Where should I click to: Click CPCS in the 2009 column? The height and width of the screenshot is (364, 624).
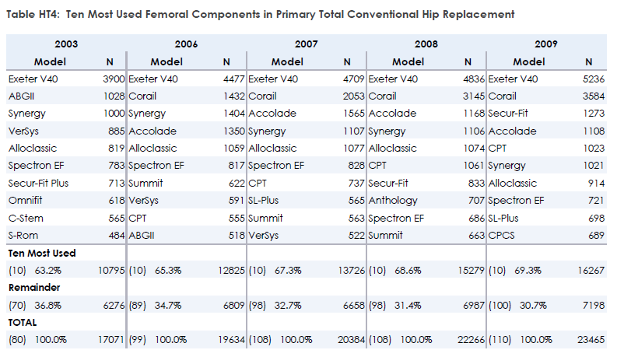click(x=502, y=235)
